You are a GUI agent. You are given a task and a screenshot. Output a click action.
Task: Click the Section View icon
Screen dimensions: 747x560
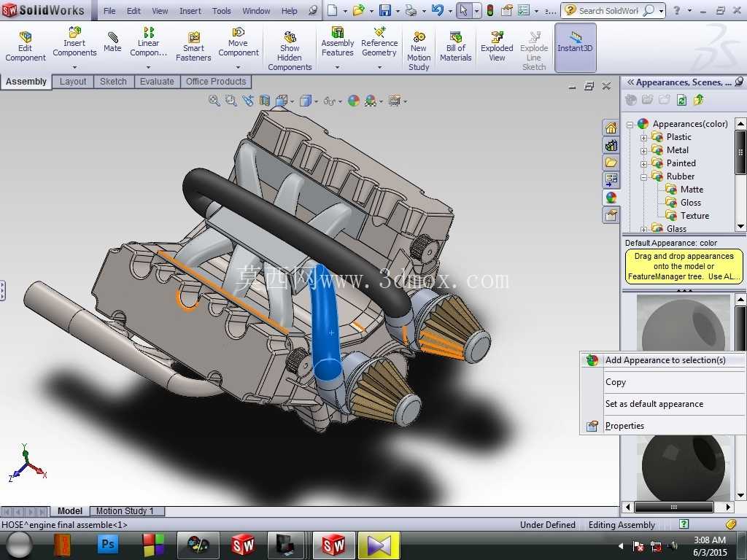click(265, 101)
